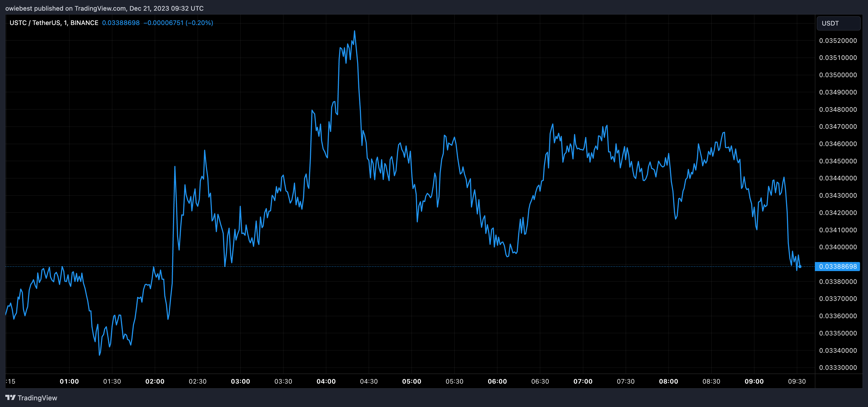Click the highlighted 0.03388698 price label
This screenshot has width=868, height=407.
click(838, 266)
